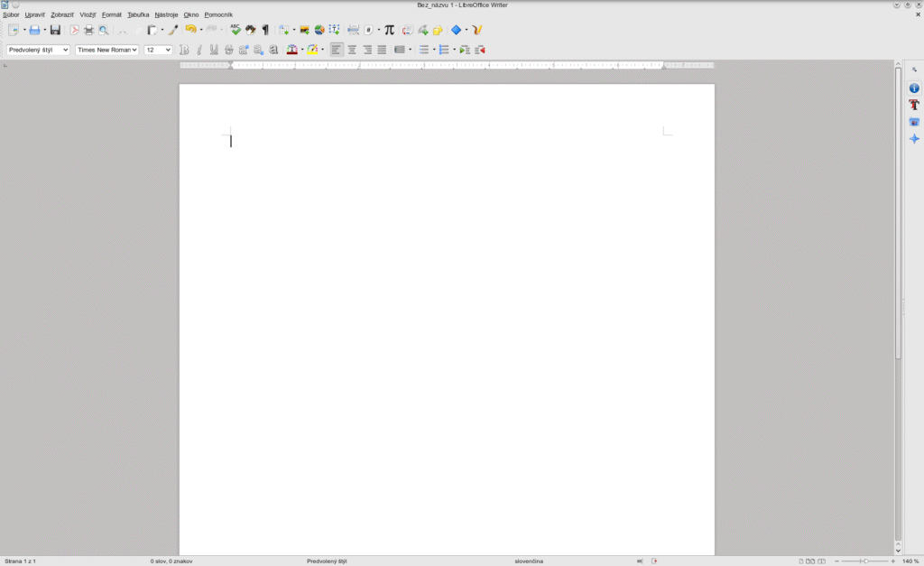Apply the font color swatch
Screen dimensions: 924x566
(291, 51)
